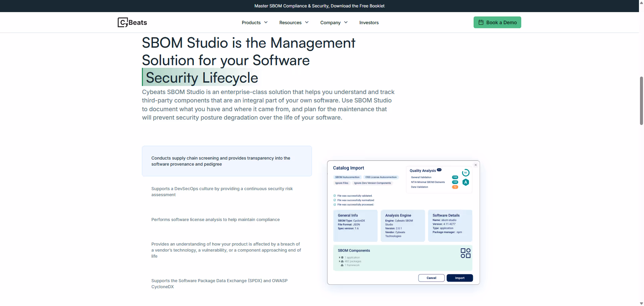Screen dimensions: 644x306
Task: Open the free SBOM booklet banner link
Action: 319,6
